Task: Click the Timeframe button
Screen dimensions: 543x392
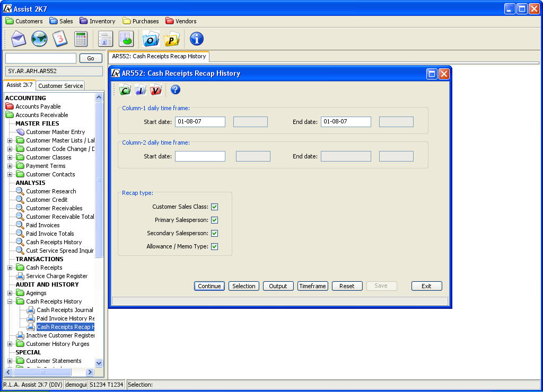Action: tap(313, 286)
